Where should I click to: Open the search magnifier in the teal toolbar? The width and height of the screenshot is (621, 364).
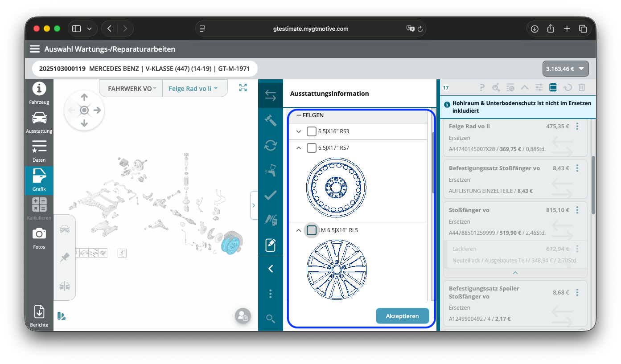tap(271, 319)
